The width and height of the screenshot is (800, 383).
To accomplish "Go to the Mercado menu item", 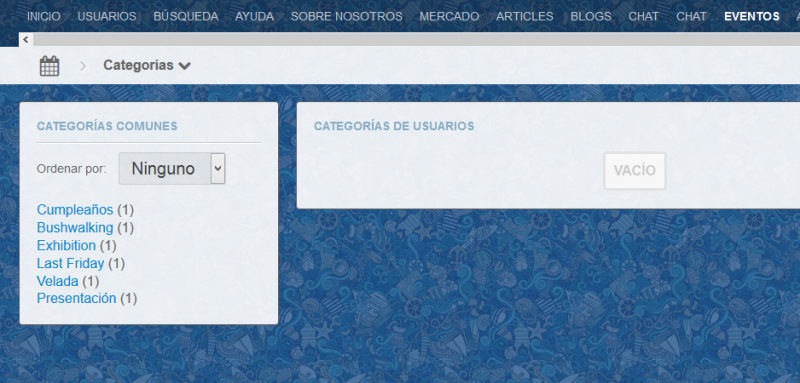I will coord(449,16).
